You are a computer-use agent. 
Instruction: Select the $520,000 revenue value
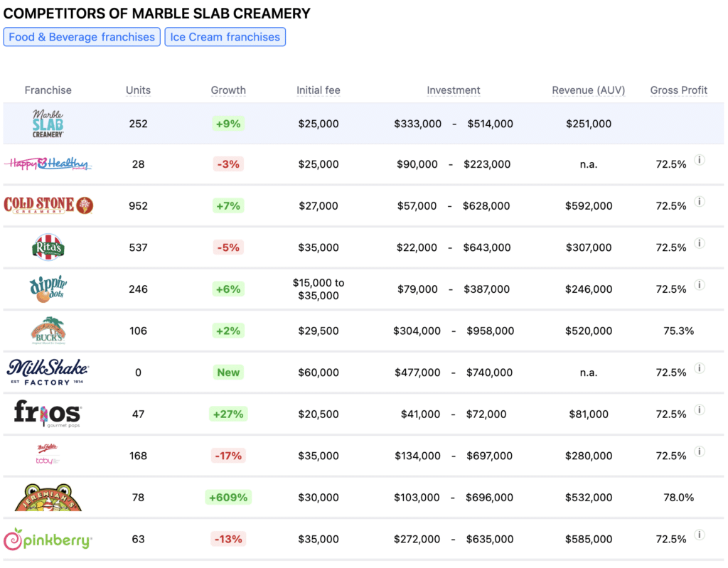pos(589,331)
